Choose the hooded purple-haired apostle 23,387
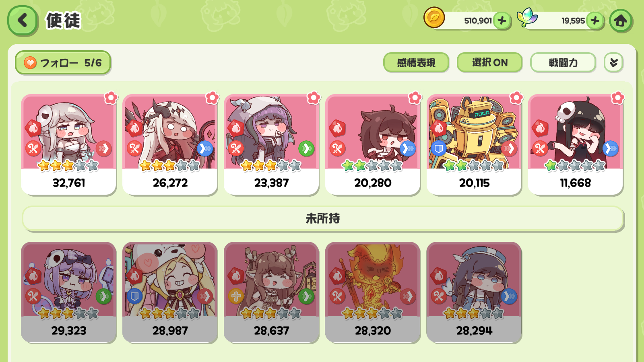The width and height of the screenshot is (644, 362). click(271, 145)
